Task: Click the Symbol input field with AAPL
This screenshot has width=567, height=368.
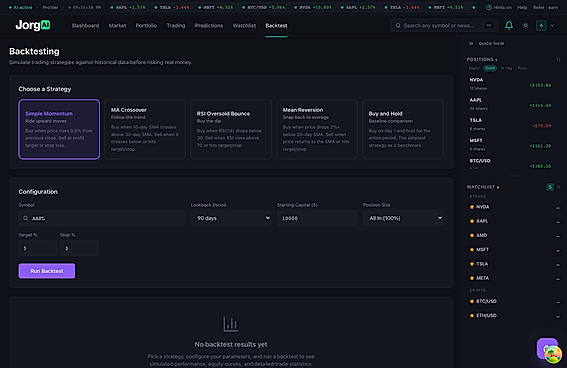Action: click(x=102, y=218)
